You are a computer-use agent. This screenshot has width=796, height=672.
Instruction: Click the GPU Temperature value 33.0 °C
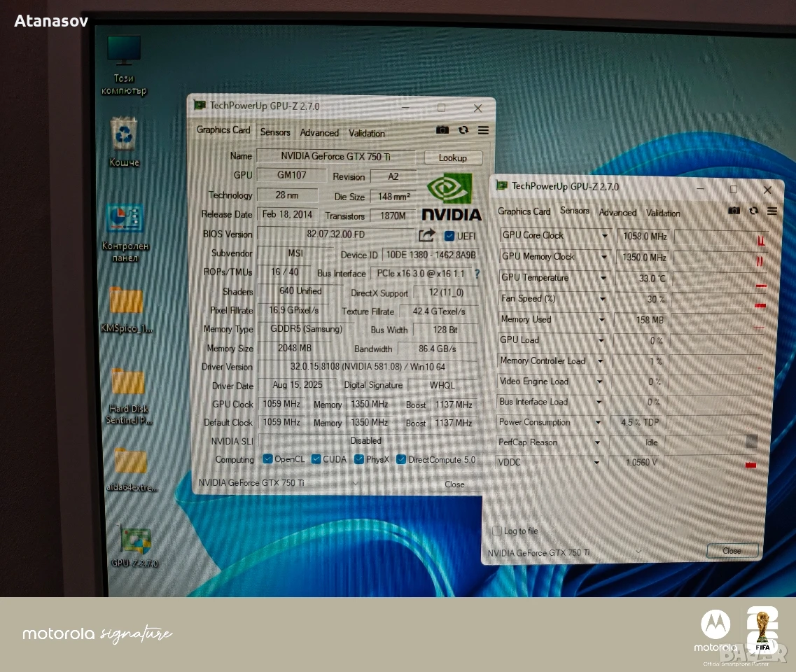point(643,278)
